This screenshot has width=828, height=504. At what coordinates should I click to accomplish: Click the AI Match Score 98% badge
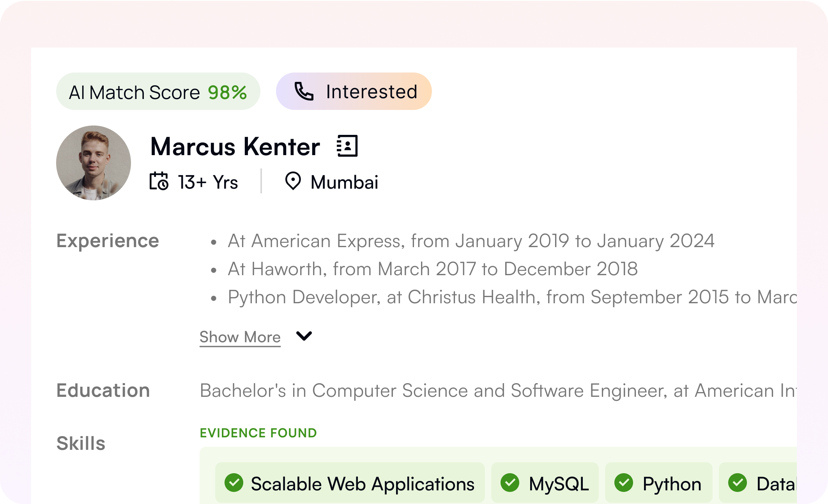pos(158,92)
